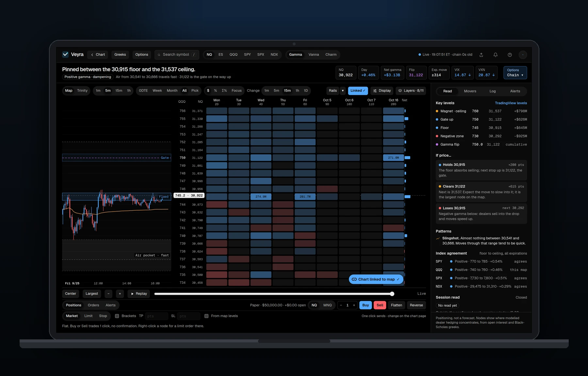Select the SPY symbol tab
This screenshot has height=376, width=588.
(248, 55)
